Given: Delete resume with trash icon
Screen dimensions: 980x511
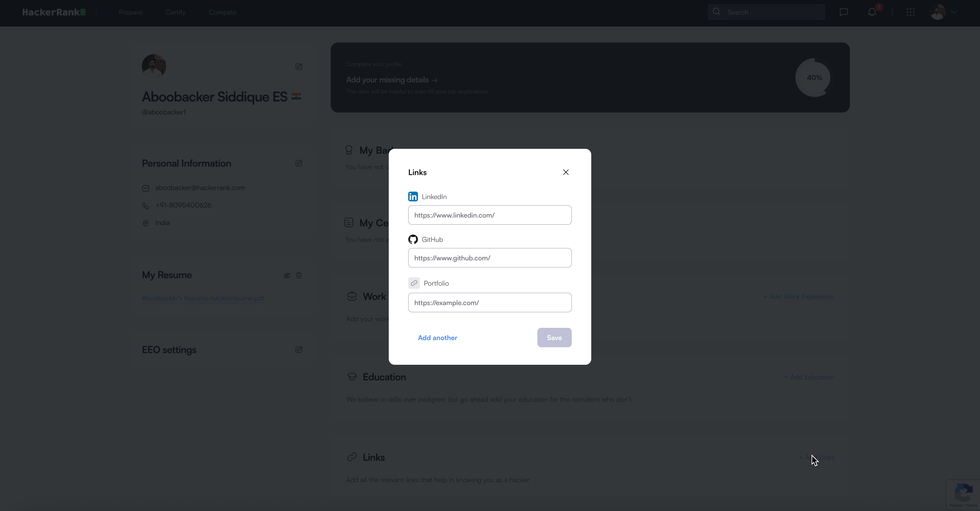Looking at the screenshot, I should coord(299,275).
